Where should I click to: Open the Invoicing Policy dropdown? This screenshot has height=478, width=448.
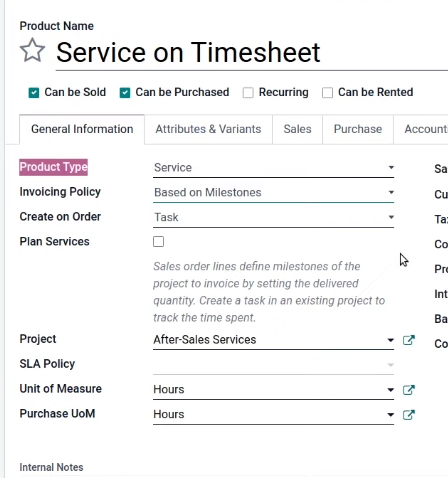pos(273,192)
